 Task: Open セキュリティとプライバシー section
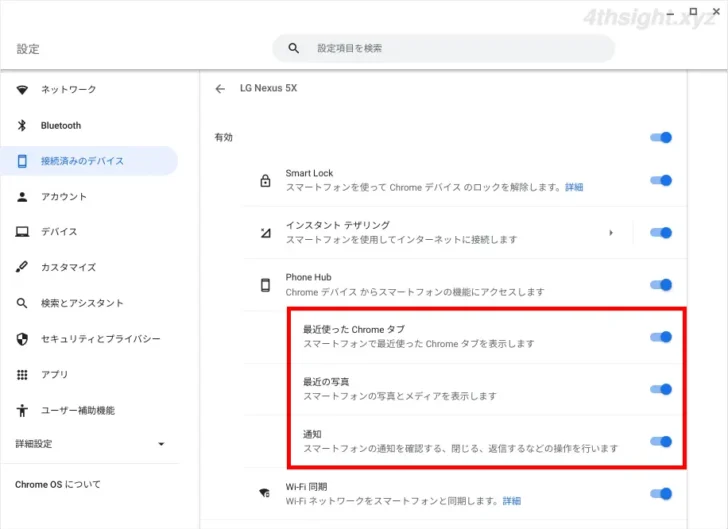(101, 339)
